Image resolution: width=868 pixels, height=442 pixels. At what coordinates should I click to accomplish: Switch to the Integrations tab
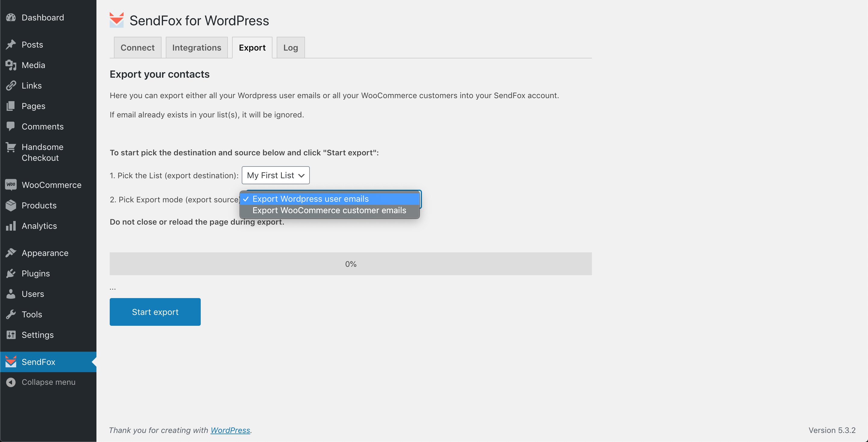coord(197,47)
